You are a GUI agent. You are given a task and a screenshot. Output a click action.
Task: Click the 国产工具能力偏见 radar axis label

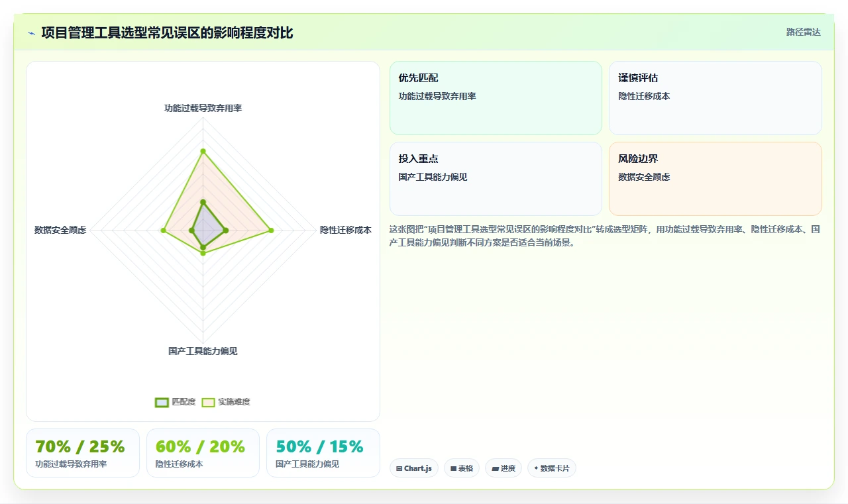tap(203, 351)
